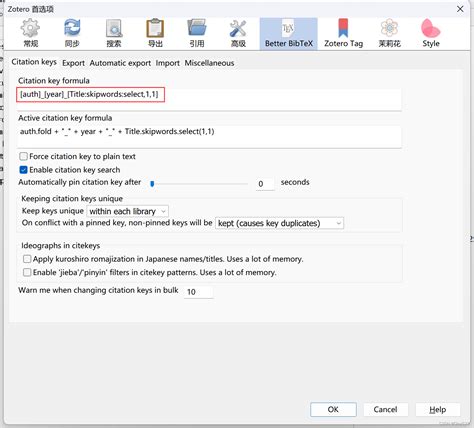Click the bulk change warning number field
This screenshot has width=474, height=428.
click(x=198, y=292)
